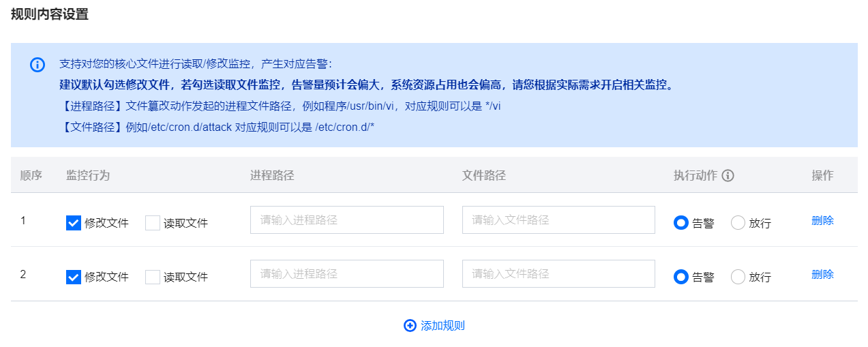Image resolution: width=868 pixels, height=347 pixels.
Task: Select 告警 radio button in rule 1
Action: (x=680, y=223)
